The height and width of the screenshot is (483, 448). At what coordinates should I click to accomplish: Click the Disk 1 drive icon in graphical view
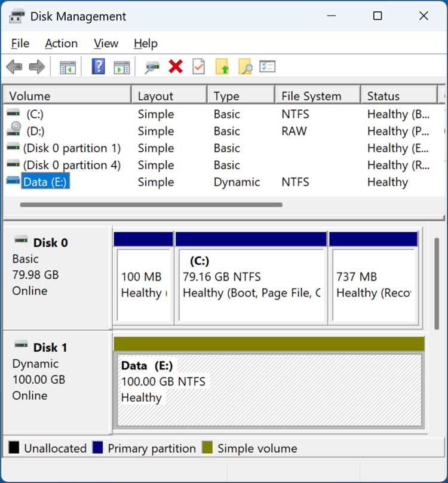[22, 344]
